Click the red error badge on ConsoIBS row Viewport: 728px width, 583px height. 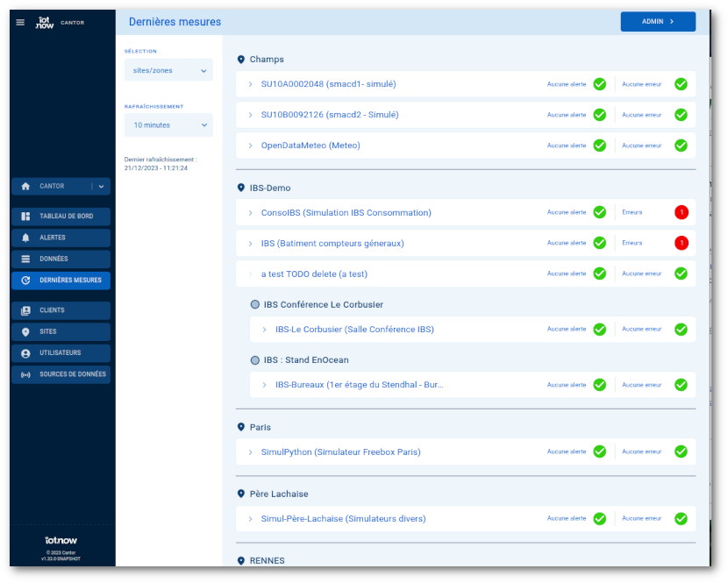pyautogui.click(x=681, y=212)
